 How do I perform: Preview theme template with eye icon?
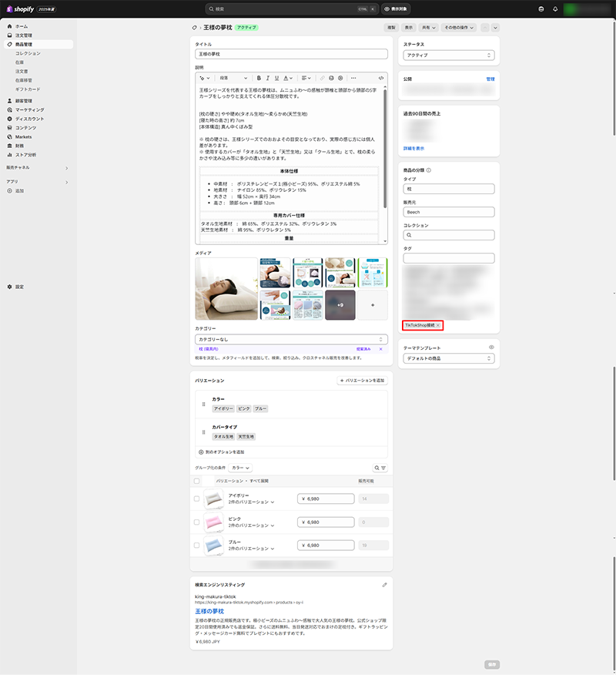click(491, 348)
